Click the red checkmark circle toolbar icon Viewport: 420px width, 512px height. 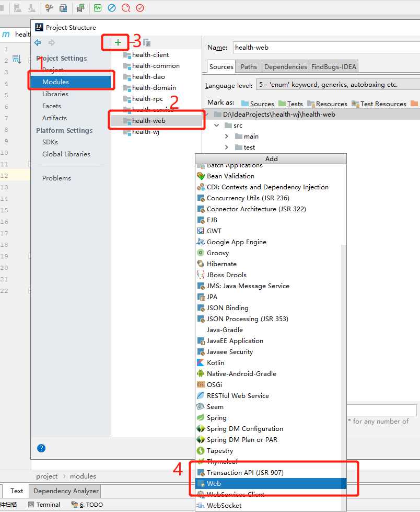tap(140, 8)
